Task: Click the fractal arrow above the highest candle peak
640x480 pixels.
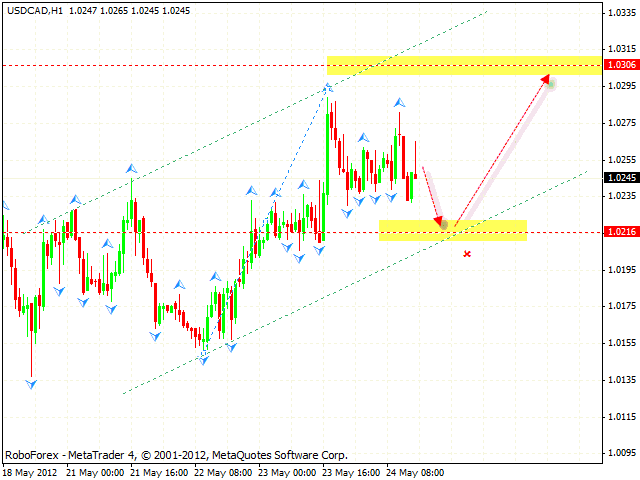Action: (x=327, y=89)
